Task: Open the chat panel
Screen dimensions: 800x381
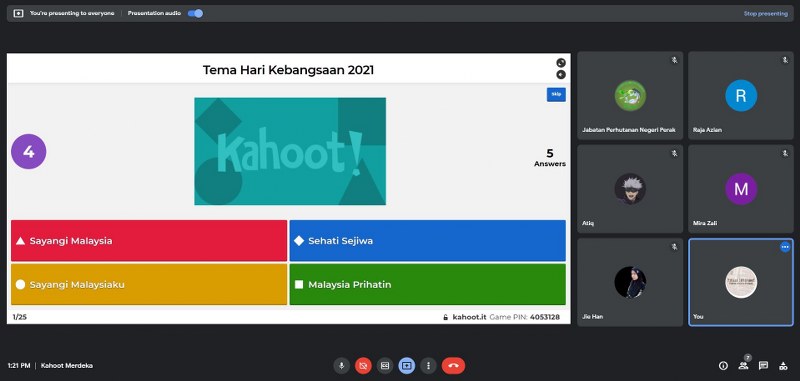Action: [x=763, y=365]
